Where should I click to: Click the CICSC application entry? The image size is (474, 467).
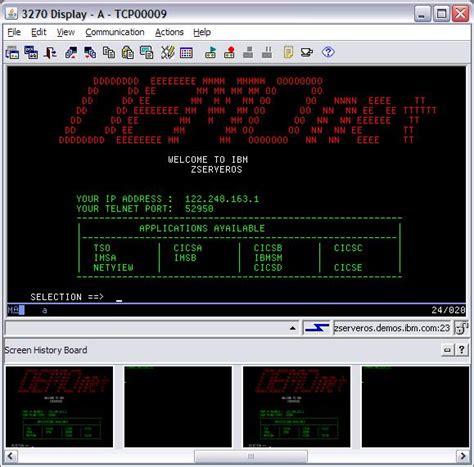point(348,248)
